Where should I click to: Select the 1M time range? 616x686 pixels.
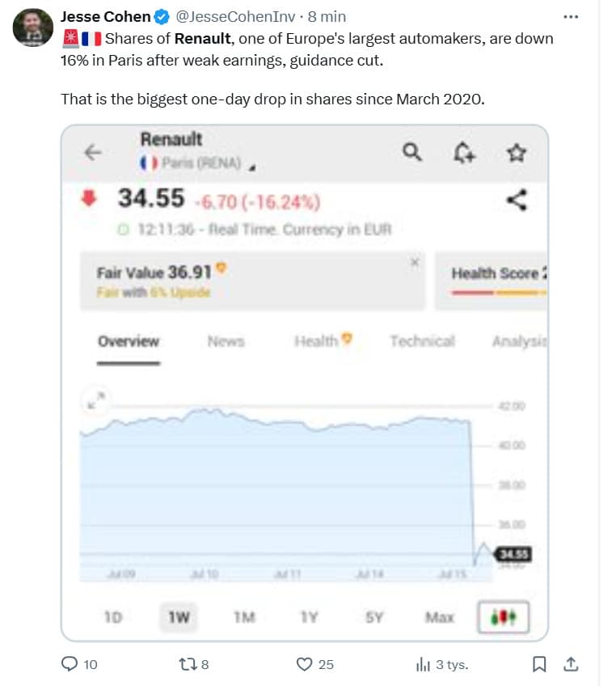click(x=244, y=617)
